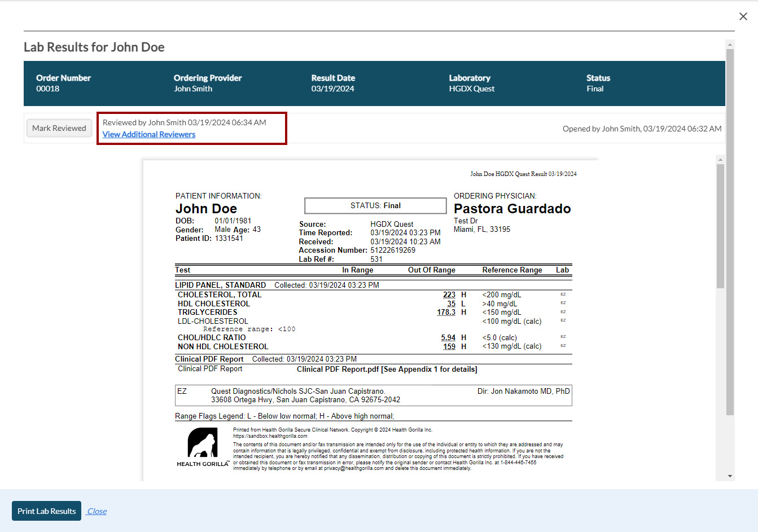Click the STATUS: Final box in report
This screenshot has height=532, width=758.
(x=375, y=205)
